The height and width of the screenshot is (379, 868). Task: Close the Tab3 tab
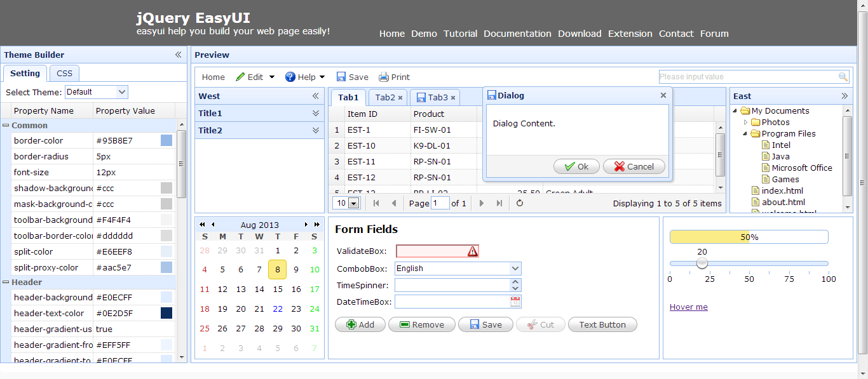[453, 98]
